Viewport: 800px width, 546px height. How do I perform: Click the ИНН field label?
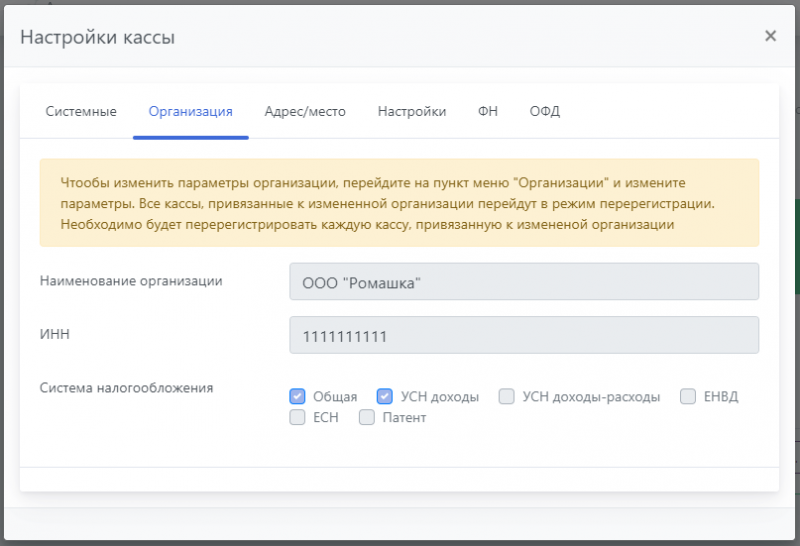pyautogui.click(x=54, y=334)
